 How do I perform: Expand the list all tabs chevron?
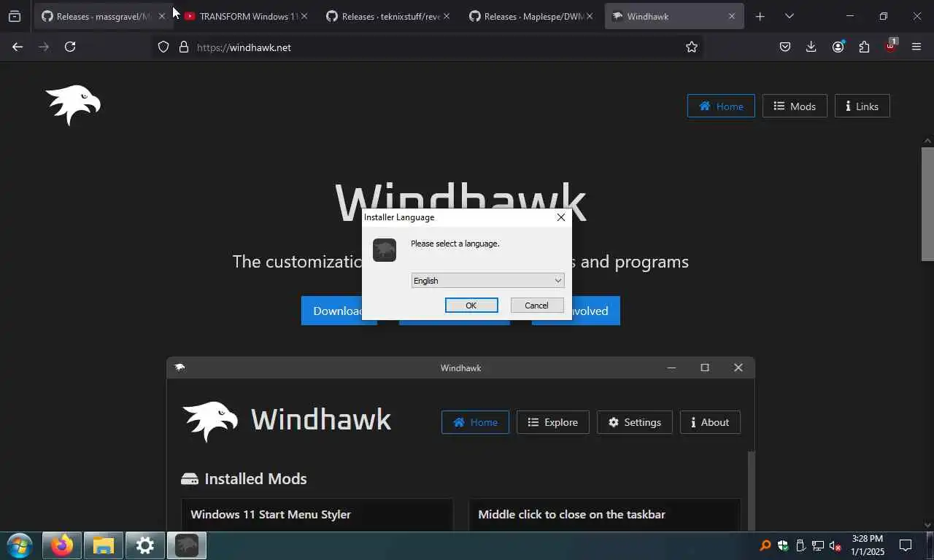[x=789, y=16]
